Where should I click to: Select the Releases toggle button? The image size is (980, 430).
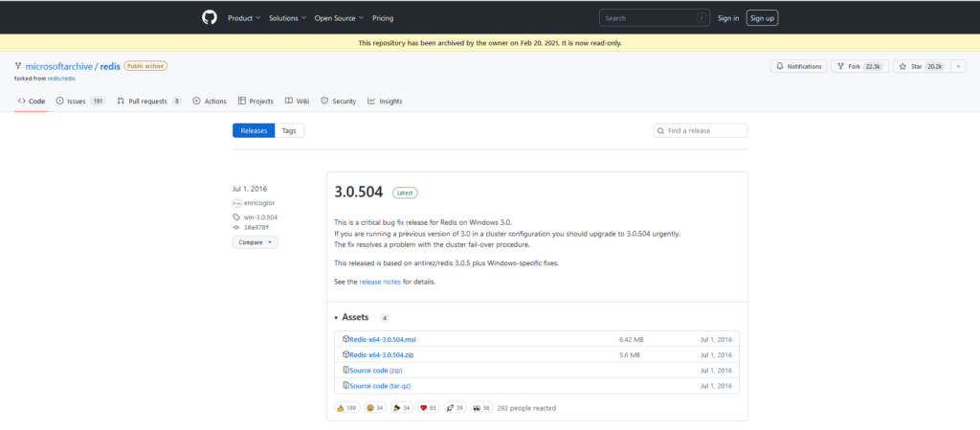tap(254, 130)
